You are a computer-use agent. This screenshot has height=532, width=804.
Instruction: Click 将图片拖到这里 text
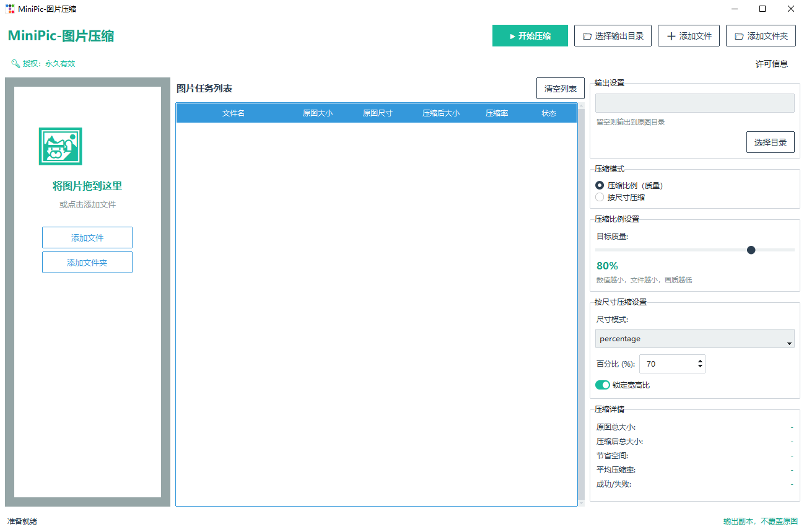[x=87, y=186]
